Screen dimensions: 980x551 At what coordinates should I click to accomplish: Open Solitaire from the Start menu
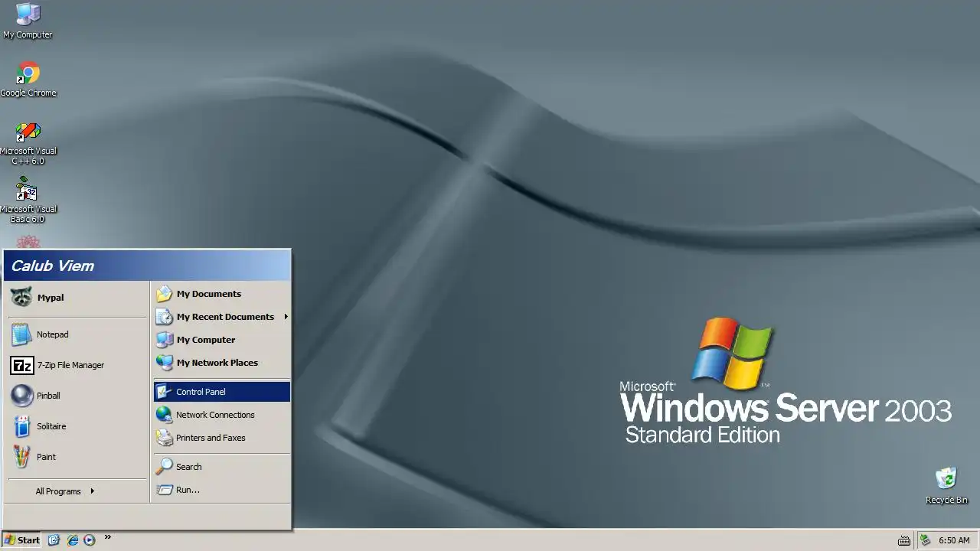(x=77, y=426)
